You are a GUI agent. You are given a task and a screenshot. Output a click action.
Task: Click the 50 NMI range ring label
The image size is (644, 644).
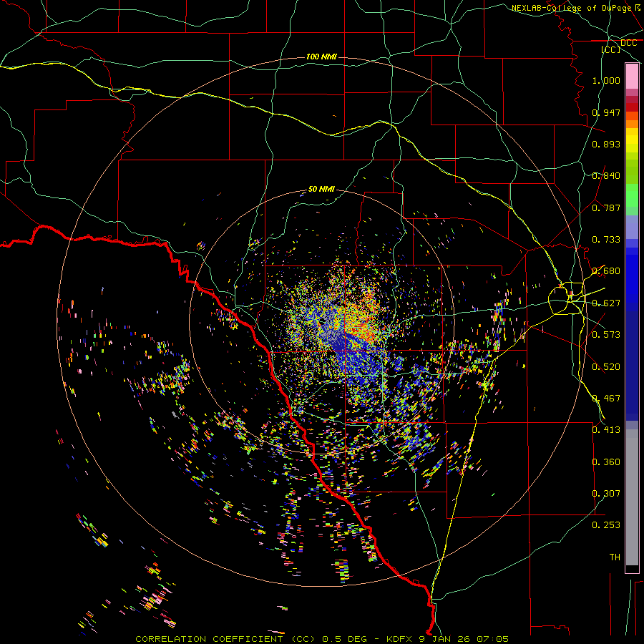point(321,189)
